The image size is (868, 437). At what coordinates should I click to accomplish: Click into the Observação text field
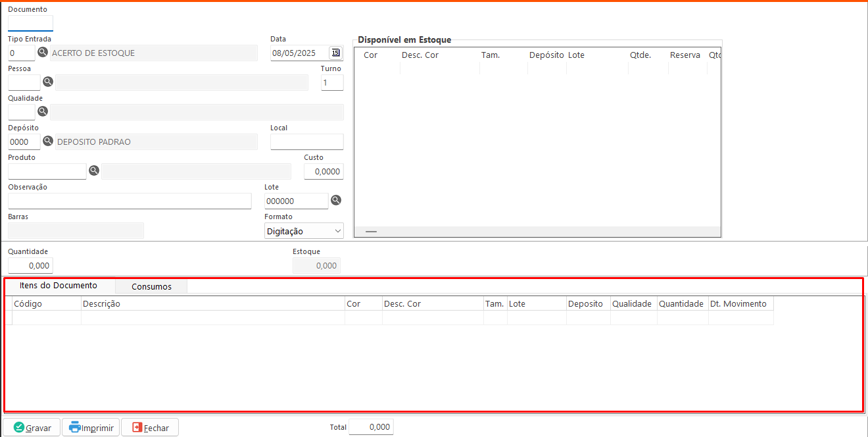tap(130, 201)
